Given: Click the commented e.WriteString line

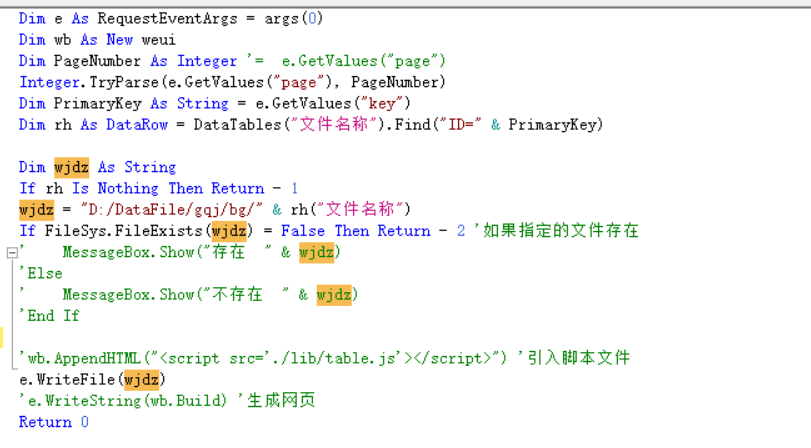Looking at the screenshot, I should (x=167, y=401).
